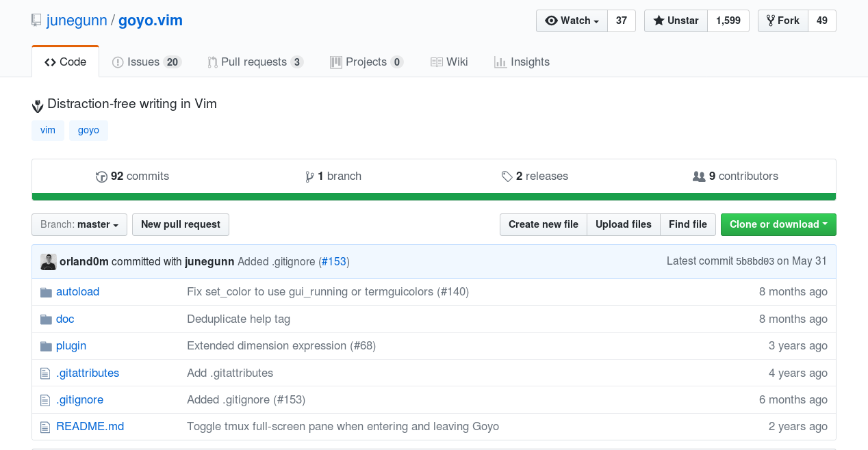Open the Pull requests tab
This screenshot has width=868, height=450.
(x=255, y=62)
